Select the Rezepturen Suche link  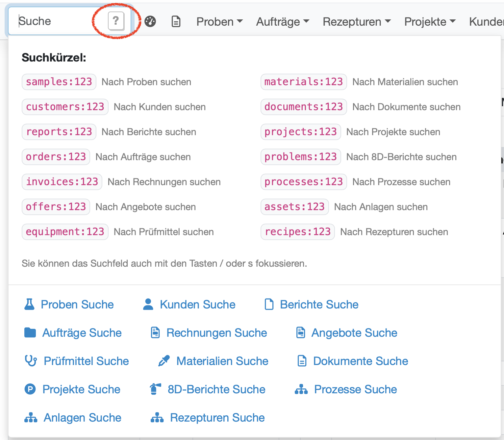click(217, 417)
